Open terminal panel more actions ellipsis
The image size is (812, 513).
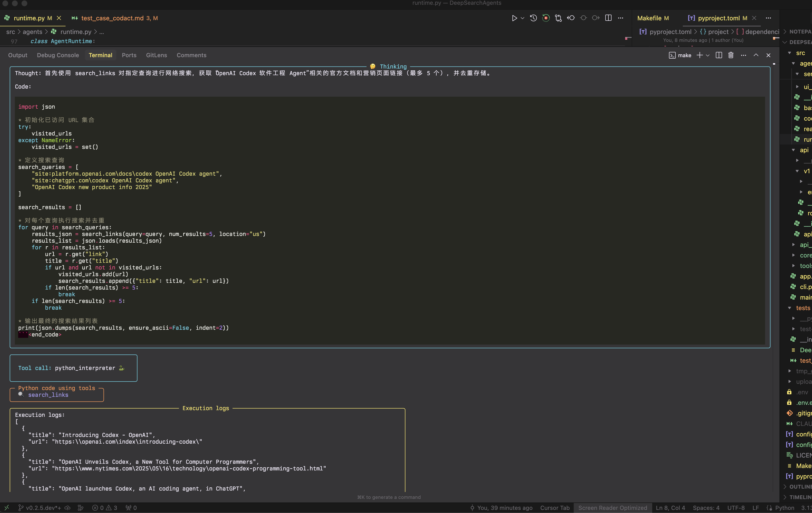point(743,55)
